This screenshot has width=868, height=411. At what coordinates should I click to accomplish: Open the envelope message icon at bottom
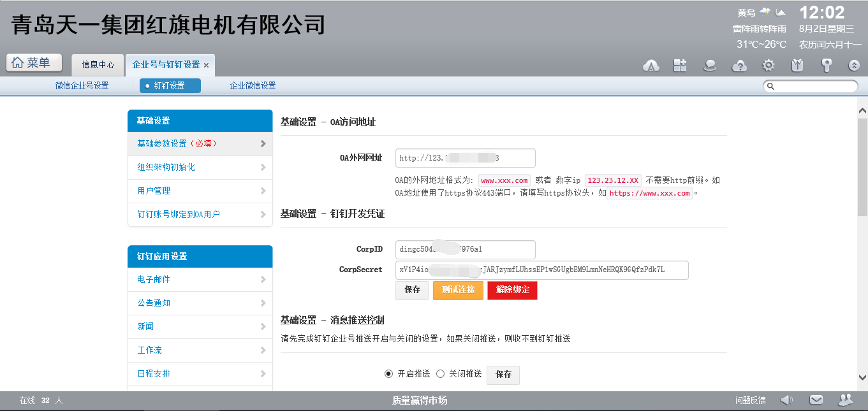click(x=816, y=400)
